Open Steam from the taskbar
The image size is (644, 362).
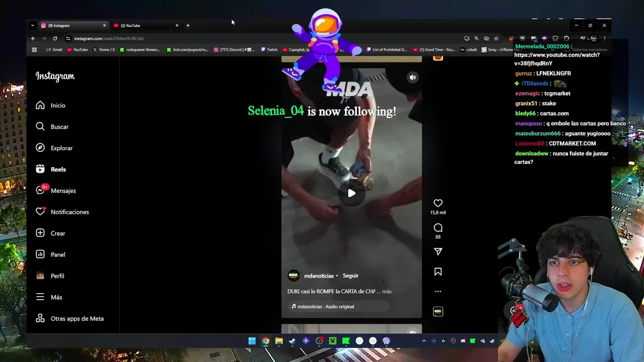[292, 341]
